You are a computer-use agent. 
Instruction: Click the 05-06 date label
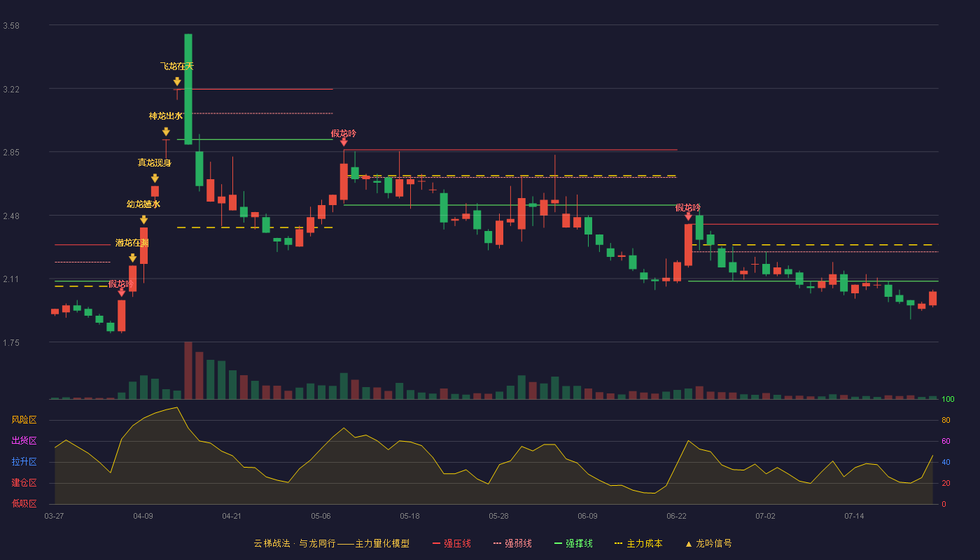(x=321, y=516)
